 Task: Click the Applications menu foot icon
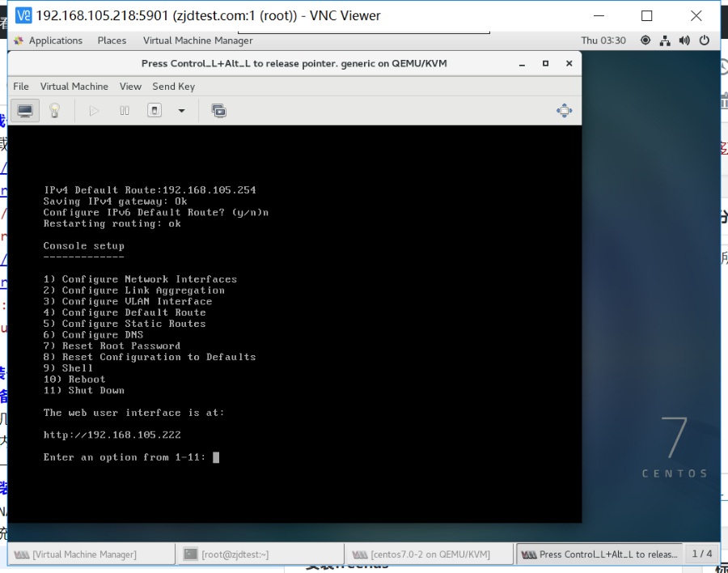[x=19, y=40]
